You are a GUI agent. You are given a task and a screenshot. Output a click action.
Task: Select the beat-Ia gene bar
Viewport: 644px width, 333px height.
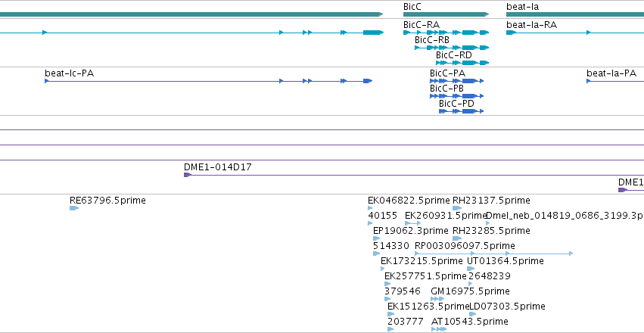tap(575, 14)
